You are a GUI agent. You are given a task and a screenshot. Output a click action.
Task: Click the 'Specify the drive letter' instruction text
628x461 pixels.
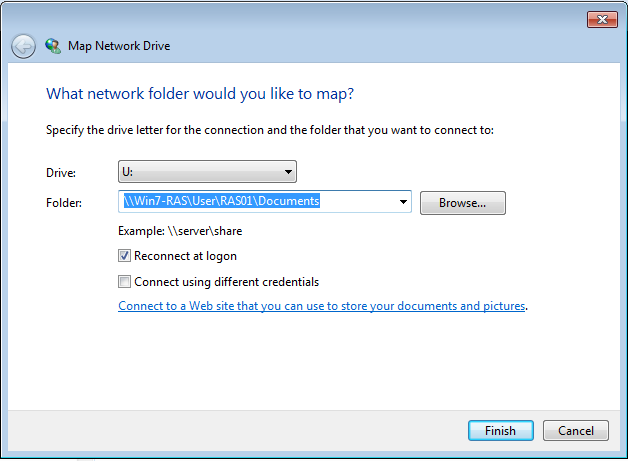click(270, 130)
